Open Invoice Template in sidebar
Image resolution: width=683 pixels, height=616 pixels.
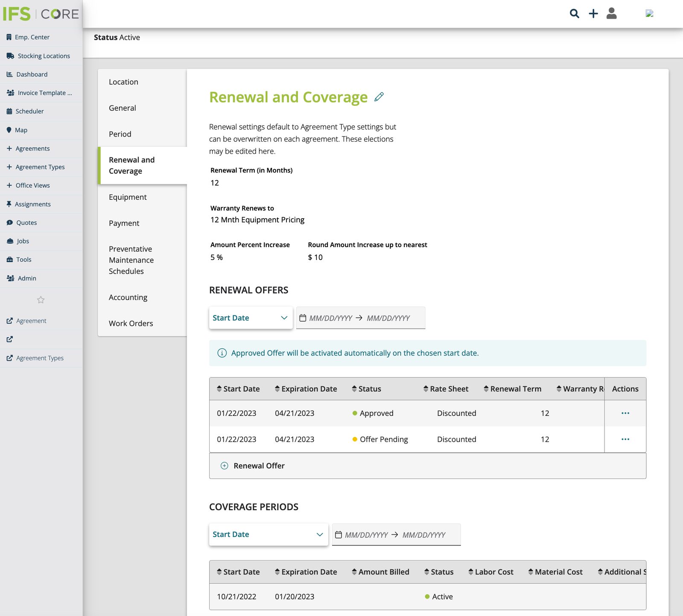pyautogui.click(x=41, y=93)
